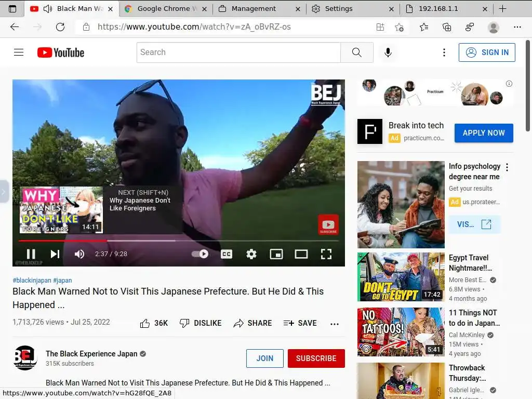Screen dimensions: 532x399
Task: Open more actions ellipsis below video
Action: pos(334,324)
